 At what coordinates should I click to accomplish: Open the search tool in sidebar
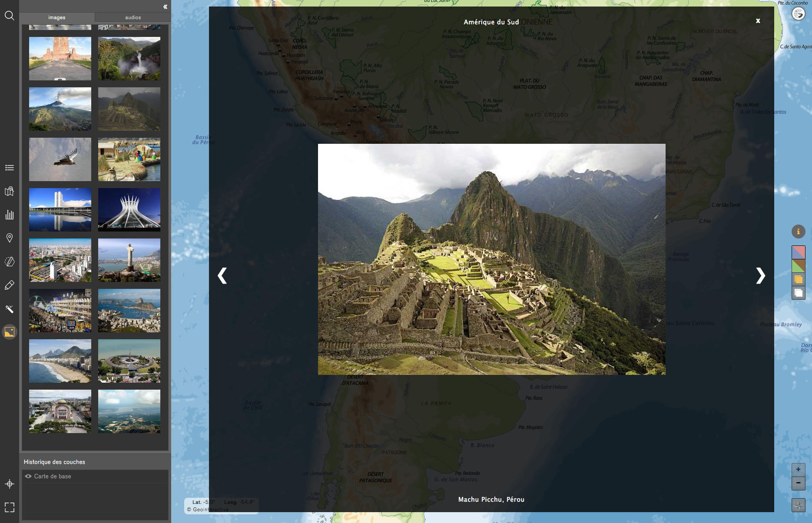coord(9,16)
